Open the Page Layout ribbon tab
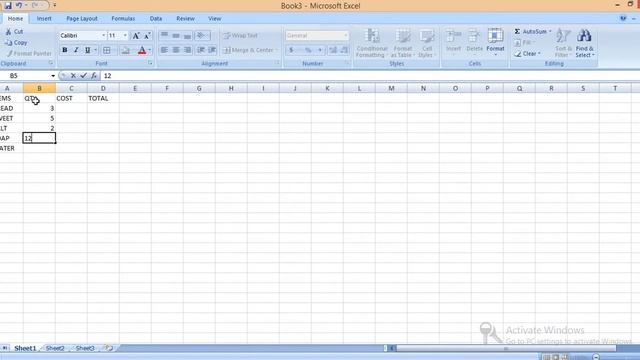This screenshot has height=360, width=640. click(x=82, y=18)
